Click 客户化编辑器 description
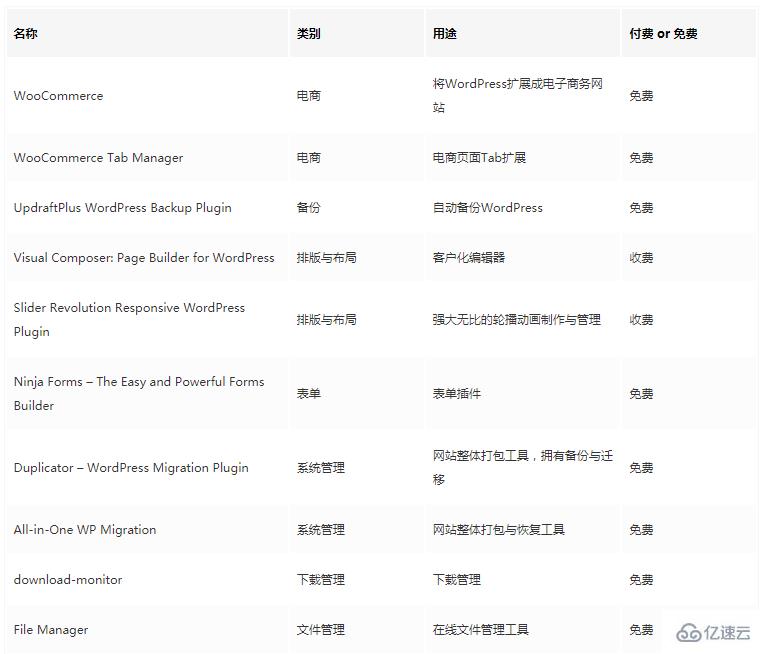Screen dimensions: 762x654 [469, 258]
